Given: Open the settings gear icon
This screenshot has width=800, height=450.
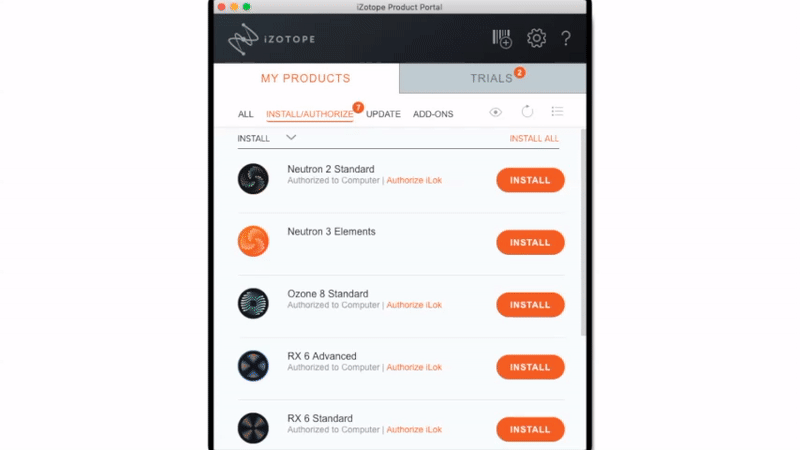Looking at the screenshot, I should click(536, 38).
